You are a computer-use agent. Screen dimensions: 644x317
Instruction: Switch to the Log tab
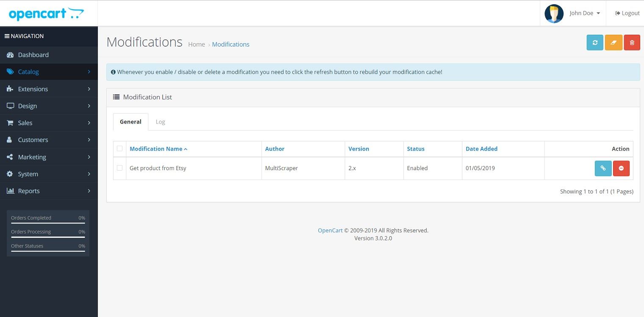click(160, 122)
